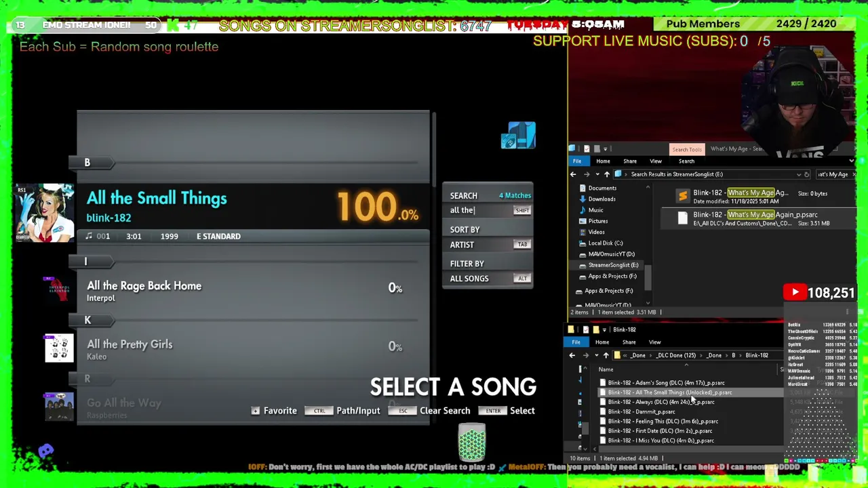Open Music in navigation pane
868x488 pixels.
click(595, 210)
